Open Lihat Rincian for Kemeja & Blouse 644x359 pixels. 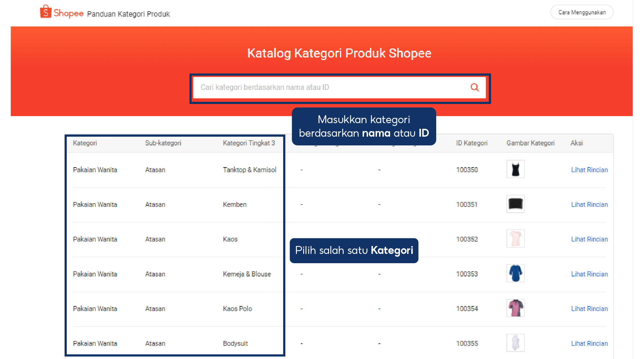tap(589, 274)
